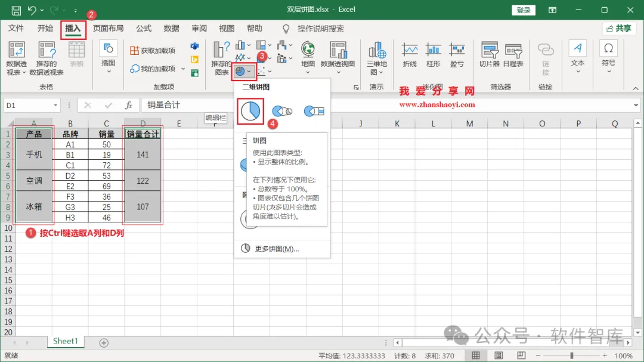Screen dimensions: 644x362
Task: Switch to Page Layout view in status bar
Action: [498, 355]
